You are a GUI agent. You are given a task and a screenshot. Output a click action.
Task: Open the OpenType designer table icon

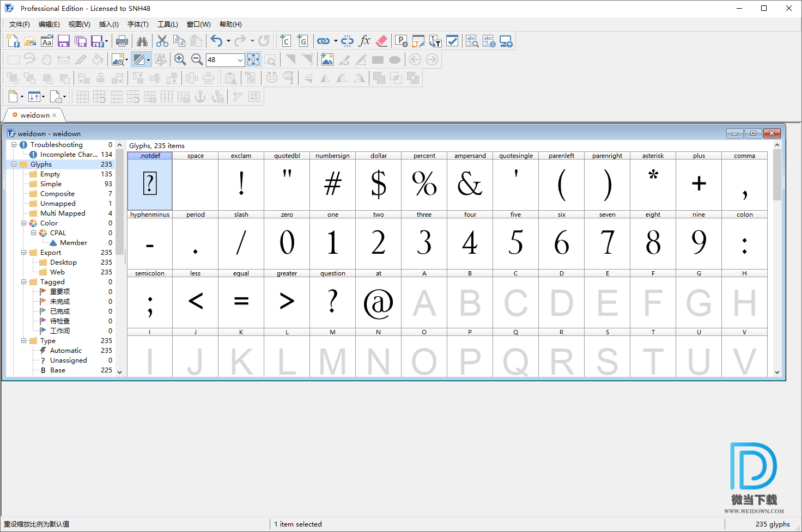coord(418,41)
